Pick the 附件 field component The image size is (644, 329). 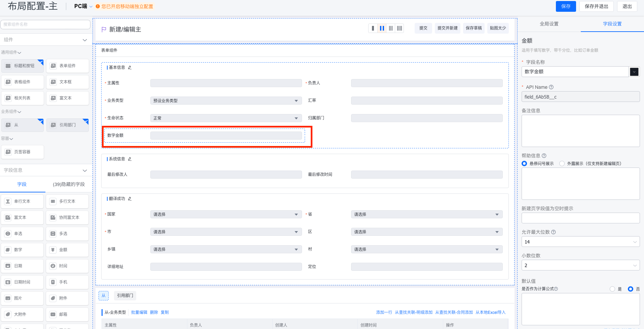(x=67, y=298)
